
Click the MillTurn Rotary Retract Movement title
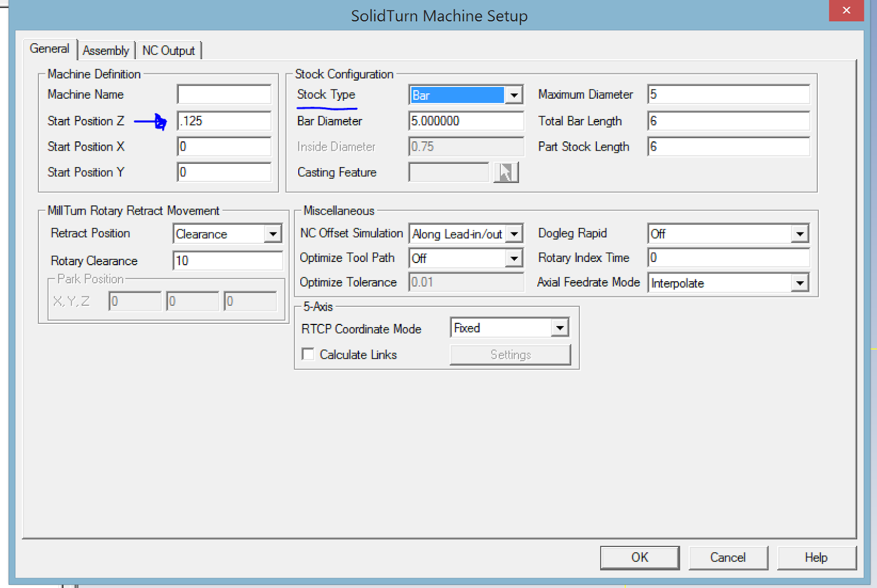point(133,210)
